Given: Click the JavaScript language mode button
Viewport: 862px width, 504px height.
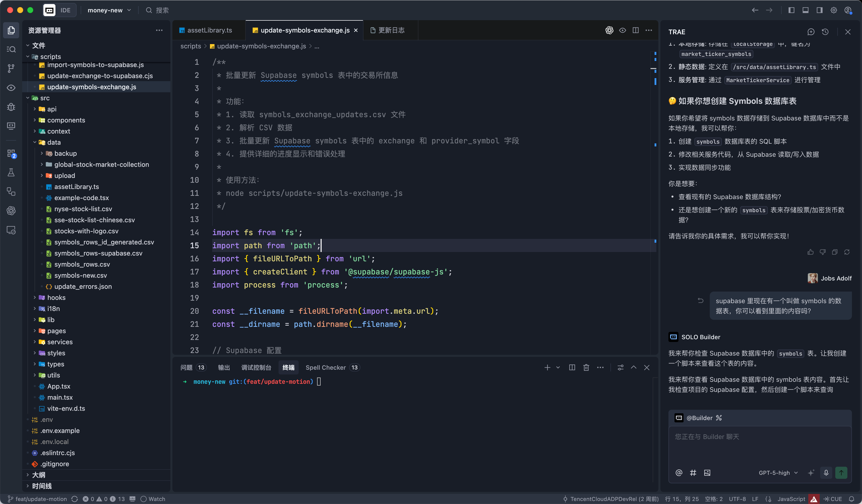Looking at the screenshot, I should point(791,499).
